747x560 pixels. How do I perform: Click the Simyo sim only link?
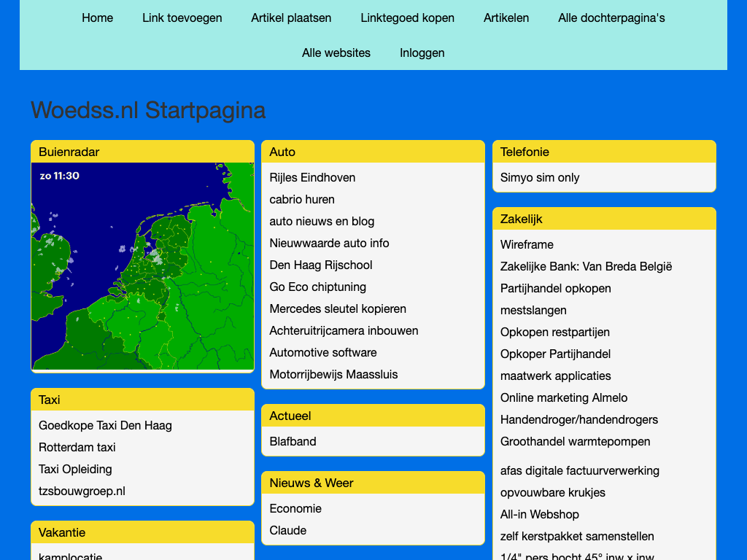(540, 177)
